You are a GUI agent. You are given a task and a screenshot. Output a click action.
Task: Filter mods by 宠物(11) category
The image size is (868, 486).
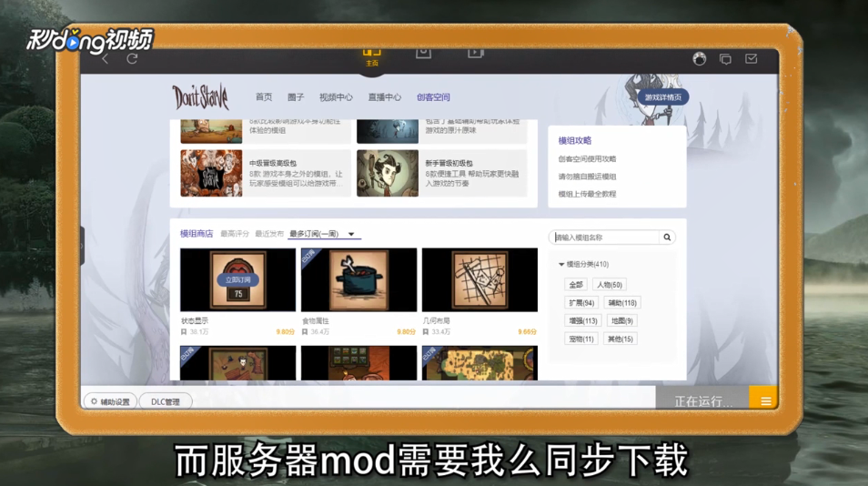tap(581, 339)
